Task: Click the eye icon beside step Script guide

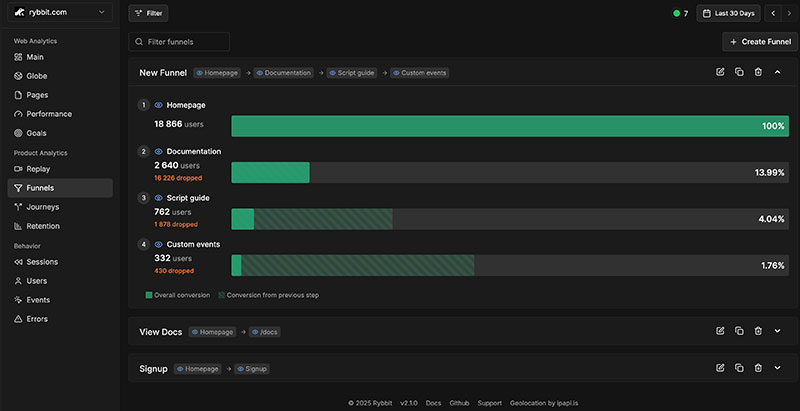Action: coord(159,198)
